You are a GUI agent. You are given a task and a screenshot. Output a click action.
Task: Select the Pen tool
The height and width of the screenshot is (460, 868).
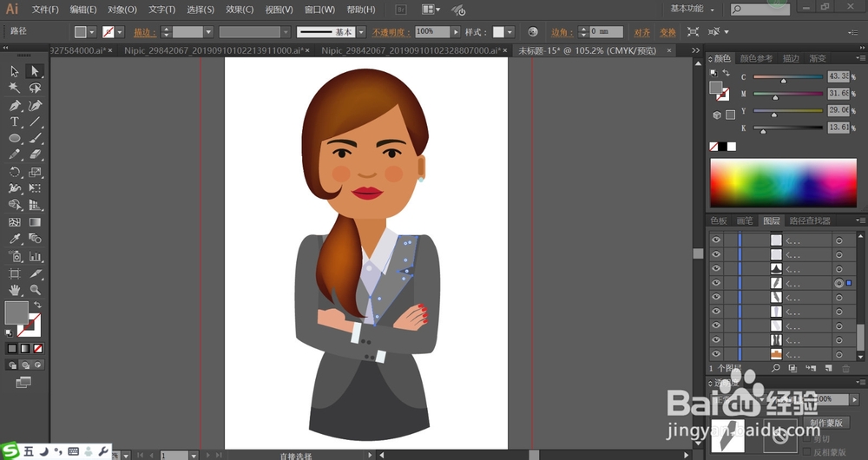coord(15,105)
